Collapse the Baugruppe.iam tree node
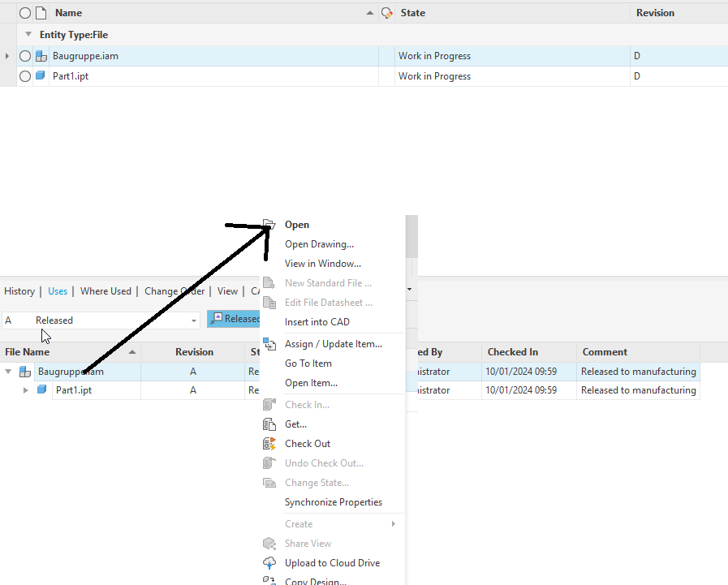This screenshot has width=728, height=585. 6,370
